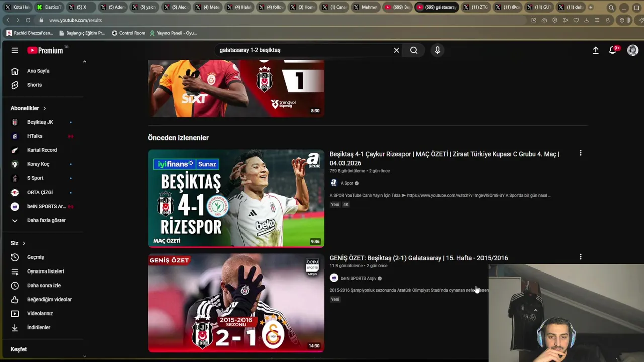Screen dimensions: 644x362
Task: Start voice search with the microphone
Action: click(x=437, y=50)
